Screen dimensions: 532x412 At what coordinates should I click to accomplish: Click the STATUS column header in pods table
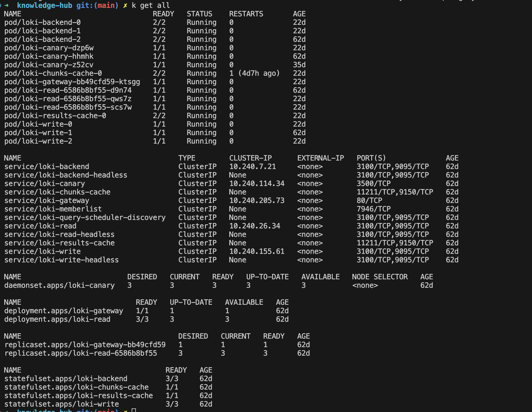click(199, 14)
